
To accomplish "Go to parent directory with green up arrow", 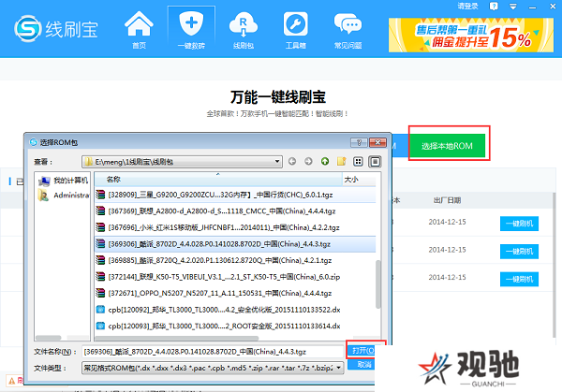I will 325,162.
